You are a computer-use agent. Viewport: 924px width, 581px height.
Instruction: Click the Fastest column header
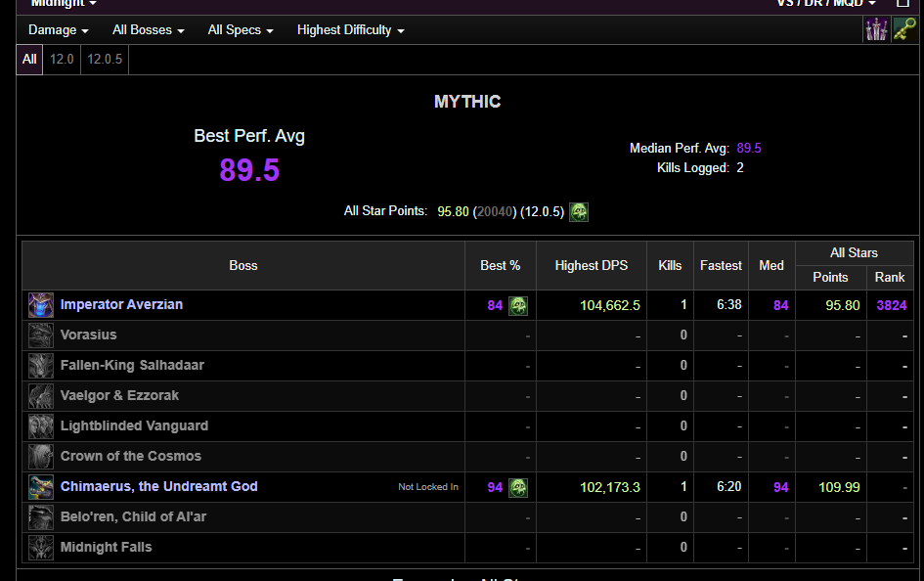721,266
